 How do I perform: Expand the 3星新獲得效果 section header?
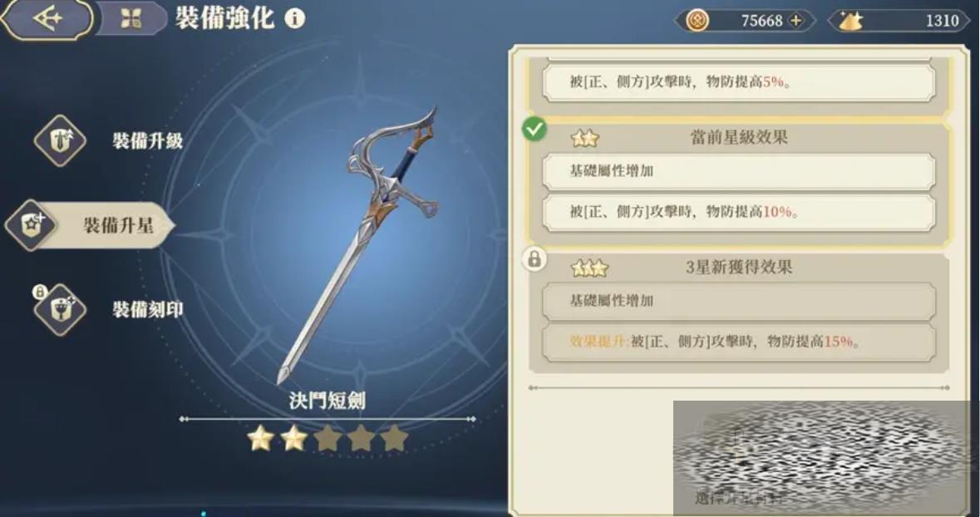pos(739,268)
